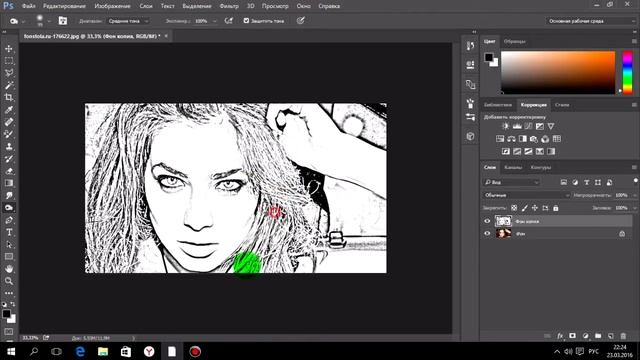
Task: Select the Zoom tool
Action: coord(9,281)
